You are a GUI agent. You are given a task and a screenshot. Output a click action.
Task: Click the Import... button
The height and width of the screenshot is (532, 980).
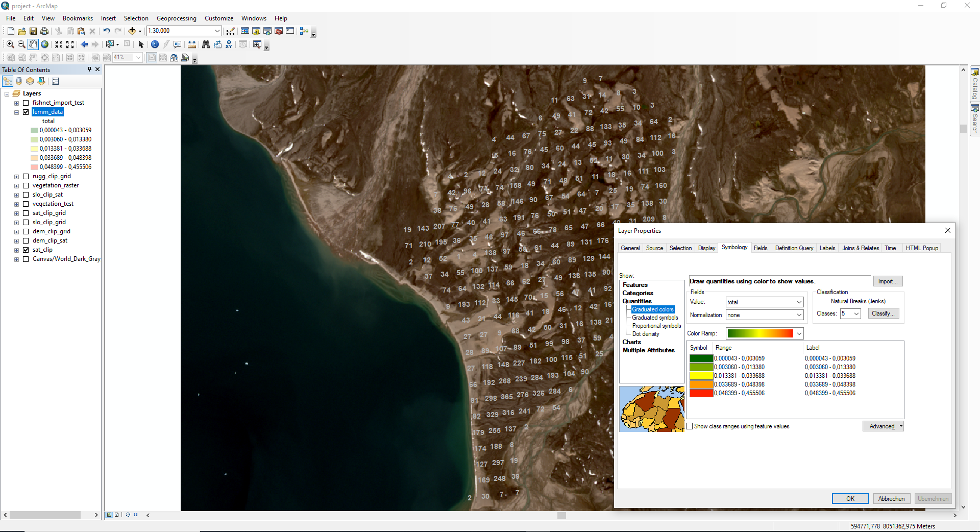(888, 281)
